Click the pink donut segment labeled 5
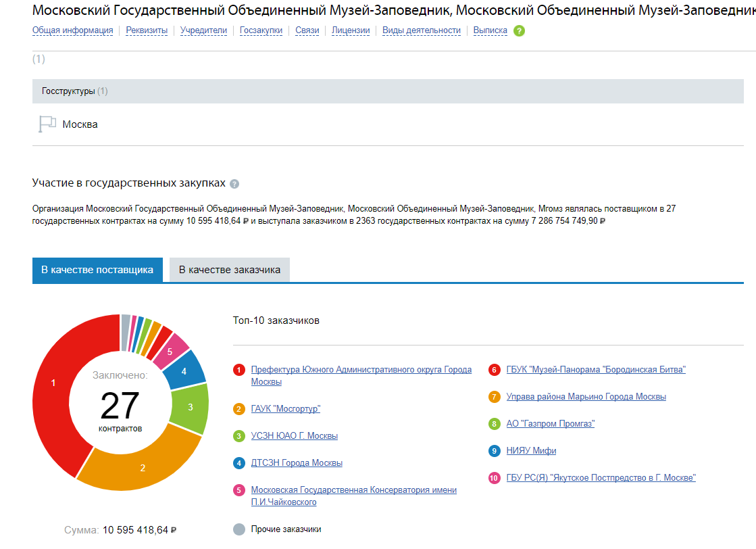 coord(170,352)
